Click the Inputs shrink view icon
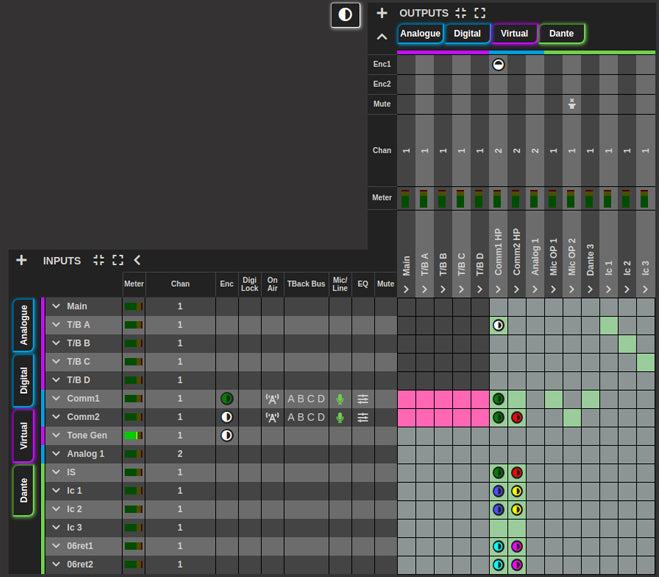 tap(99, 260)
